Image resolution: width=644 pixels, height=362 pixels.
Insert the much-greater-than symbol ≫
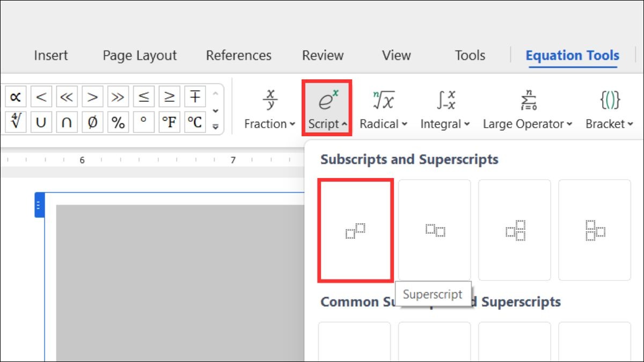click(118, 97)
